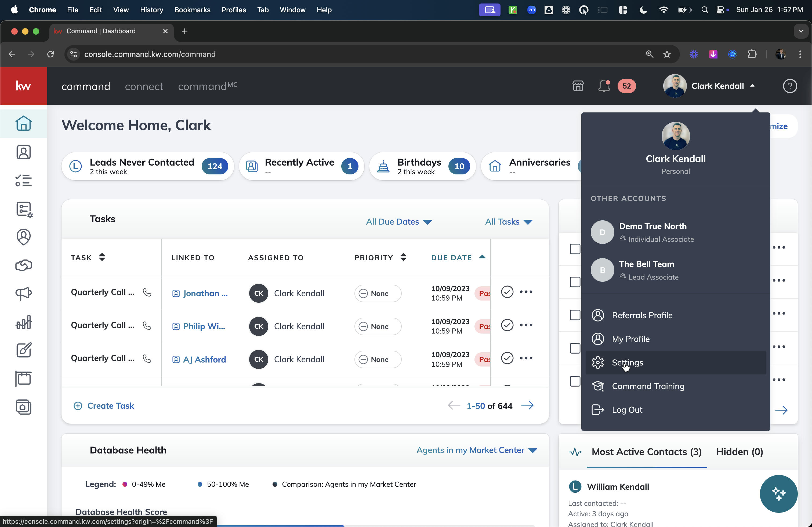Click the Create Task link
The width and height of the screenshot is (812, 527).
pyautogui.click(x=104, y=406)
